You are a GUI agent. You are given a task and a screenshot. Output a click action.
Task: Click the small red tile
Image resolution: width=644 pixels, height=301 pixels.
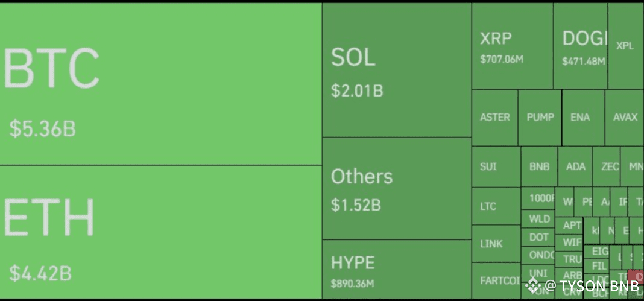[x=637, y=277]
